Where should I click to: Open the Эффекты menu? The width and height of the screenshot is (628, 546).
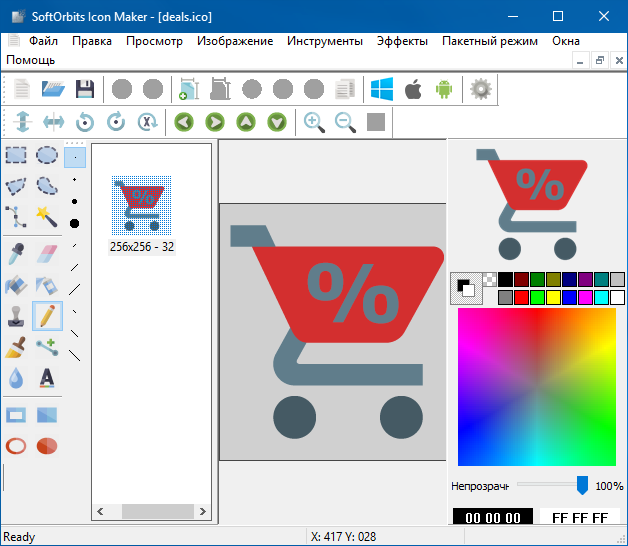[x=402, y=41]
